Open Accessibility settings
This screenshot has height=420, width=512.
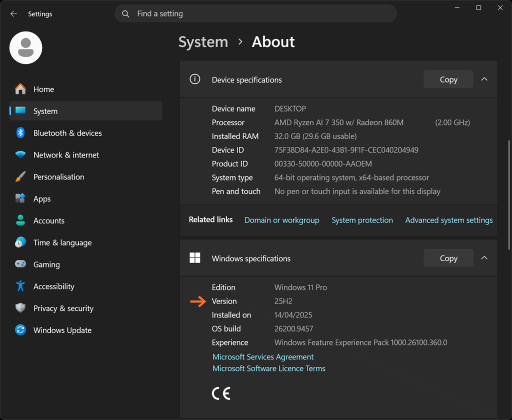85,286
